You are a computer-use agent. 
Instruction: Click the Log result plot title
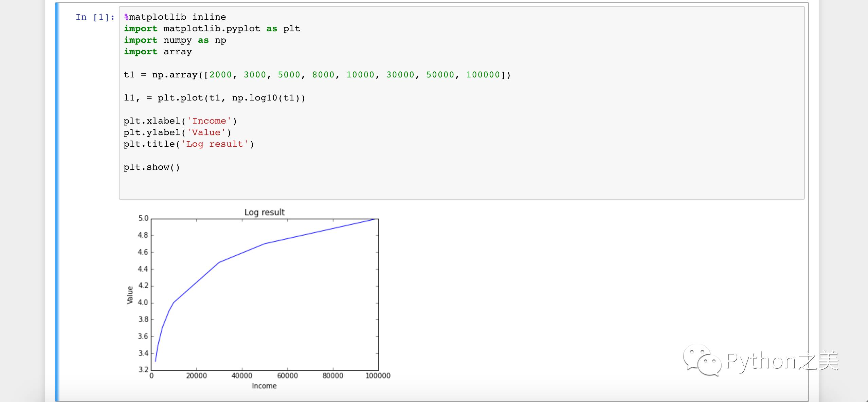[264, 212]
